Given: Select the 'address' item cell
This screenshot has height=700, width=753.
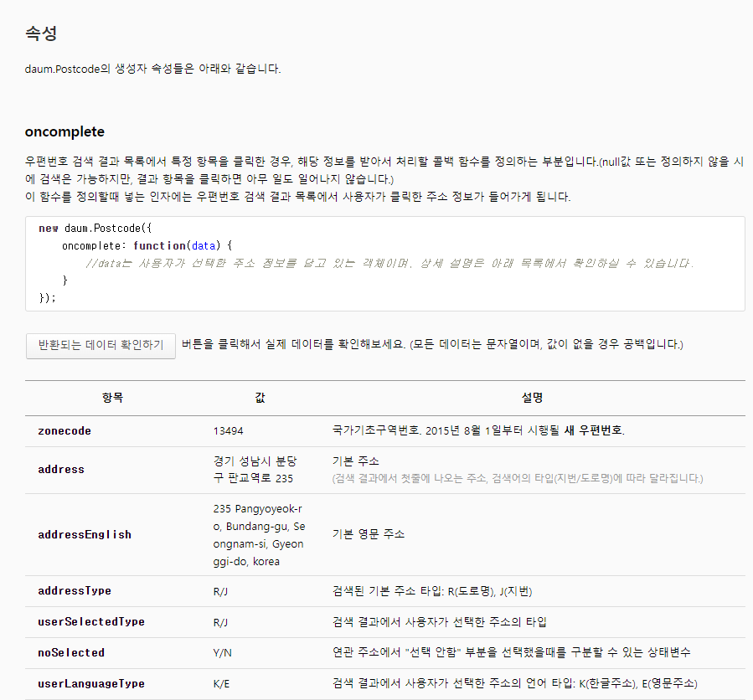Looking at the screenshot, I should coord(61,470).
